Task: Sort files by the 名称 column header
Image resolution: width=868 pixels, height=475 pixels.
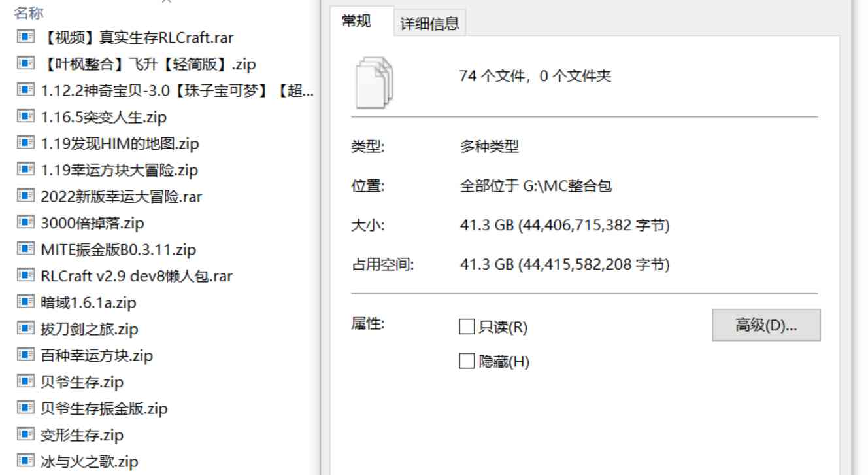Action: coord(29,12)
